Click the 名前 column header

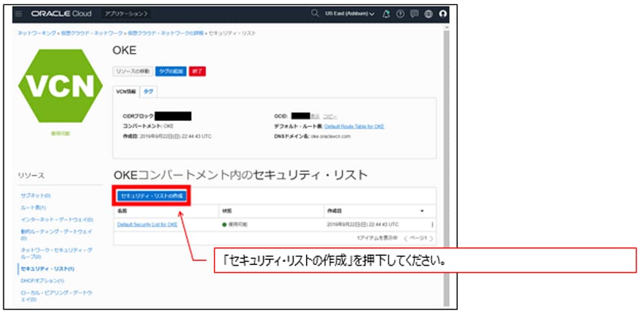[122, 211]
